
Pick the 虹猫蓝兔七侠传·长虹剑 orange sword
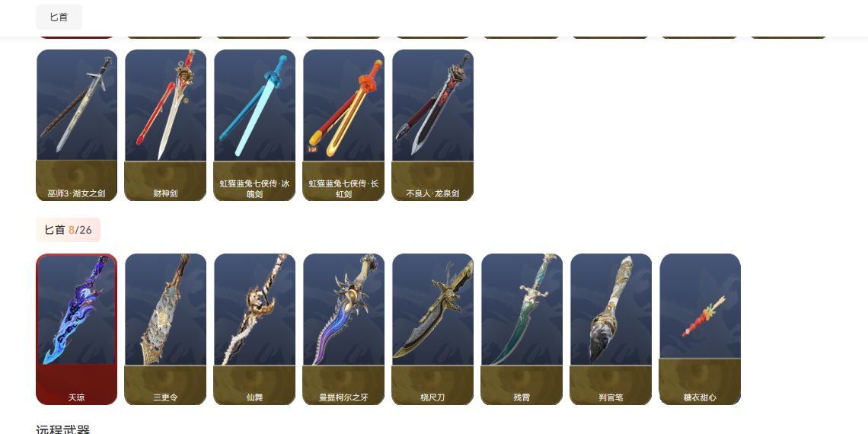tap(343, 125)
